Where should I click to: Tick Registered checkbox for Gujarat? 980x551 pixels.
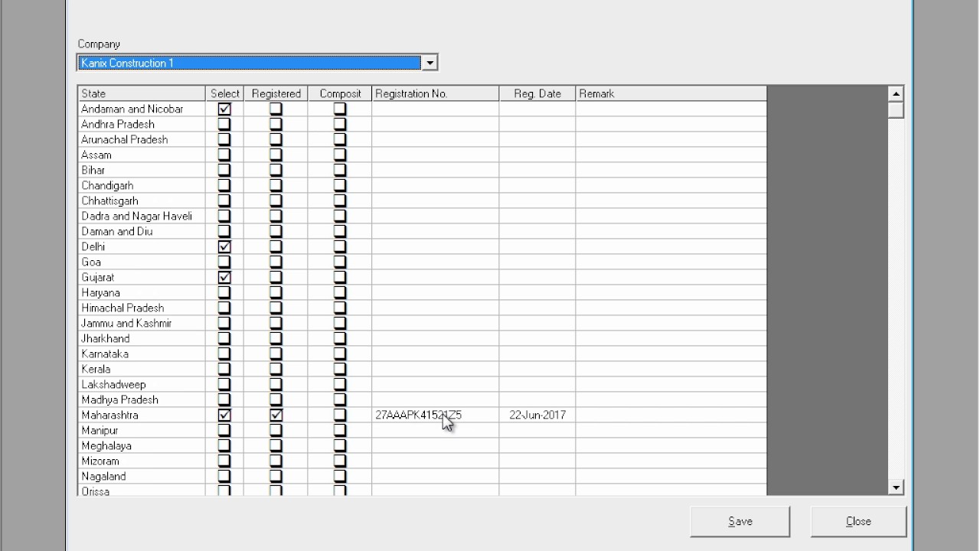[276, 277]
